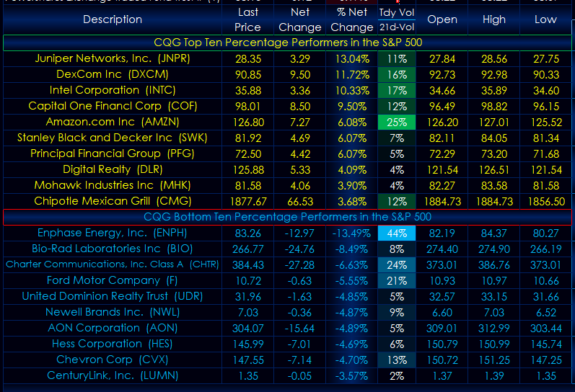
Task: Click Digital Realty's high price 126.51
Action: point(494,169)
